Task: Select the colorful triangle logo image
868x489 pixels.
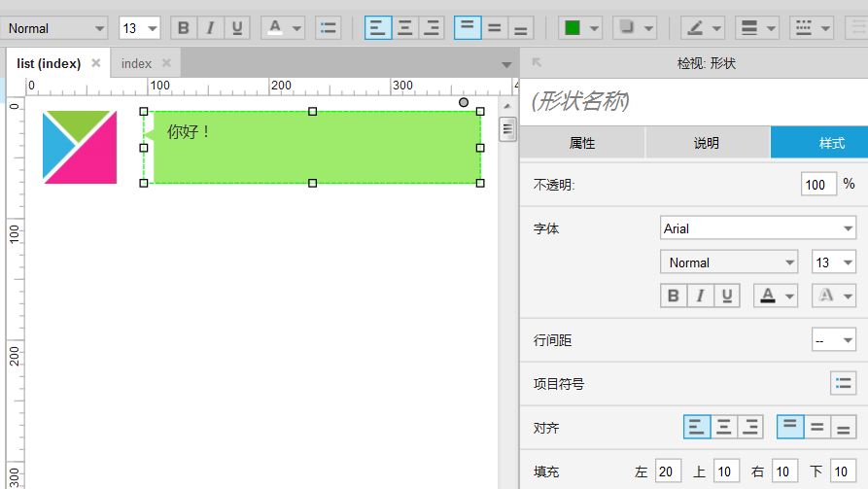Action: point(80,147)
